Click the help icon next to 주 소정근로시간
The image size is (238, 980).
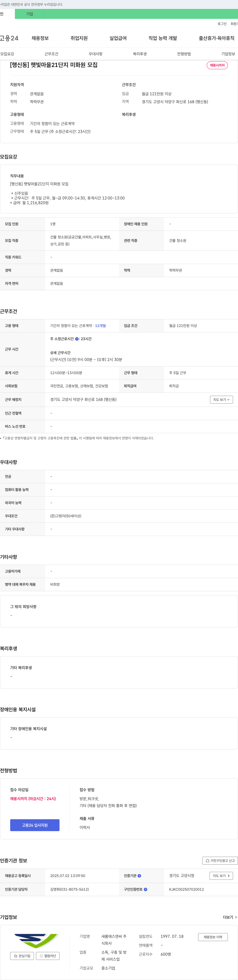pos(77,339)
